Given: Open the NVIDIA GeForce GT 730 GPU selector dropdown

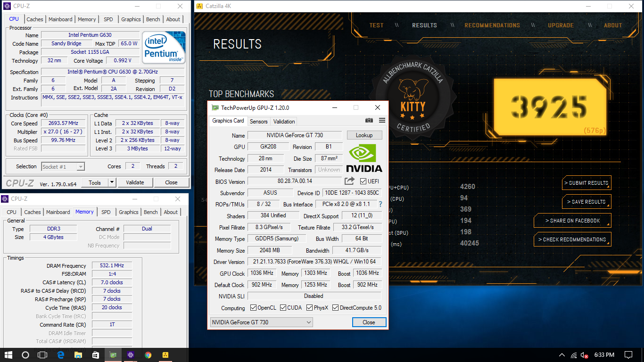Looking at the screenshot, I should (x=262, y=322).
